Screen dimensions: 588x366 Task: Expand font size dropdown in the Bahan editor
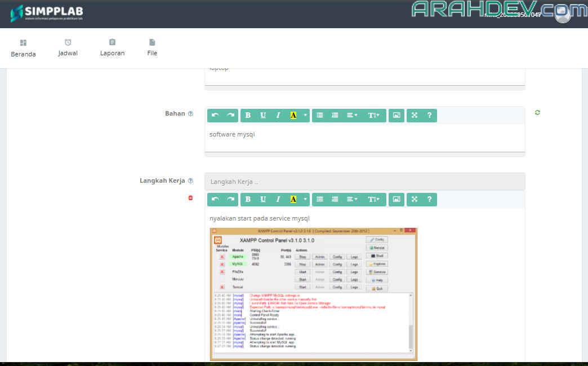click(x=373, y=116)
